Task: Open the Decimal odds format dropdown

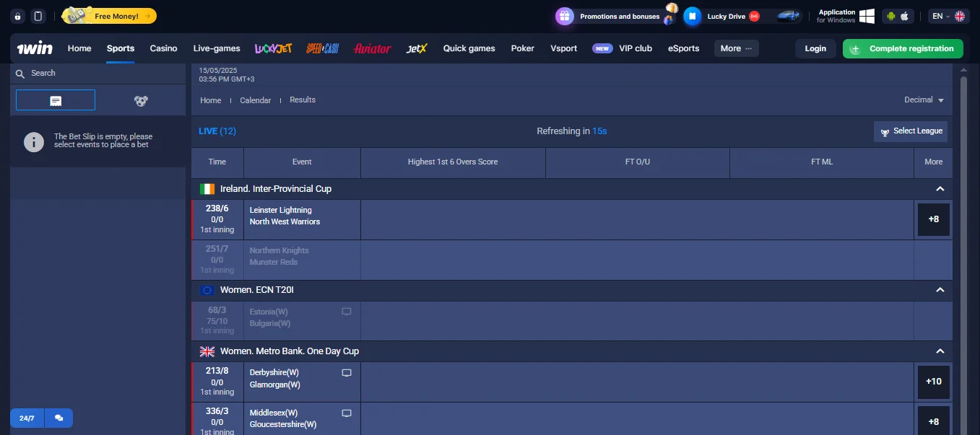Action: 924,100
